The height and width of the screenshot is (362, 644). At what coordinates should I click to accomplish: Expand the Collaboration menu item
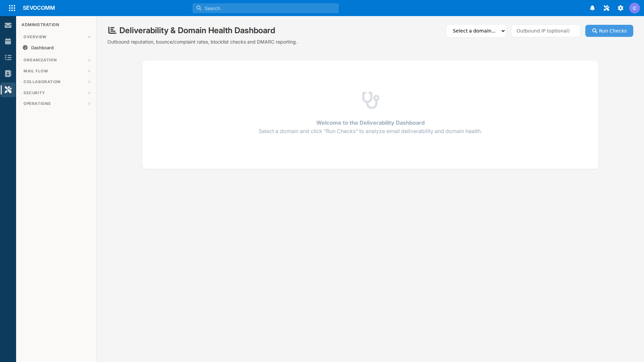point(56,81)
